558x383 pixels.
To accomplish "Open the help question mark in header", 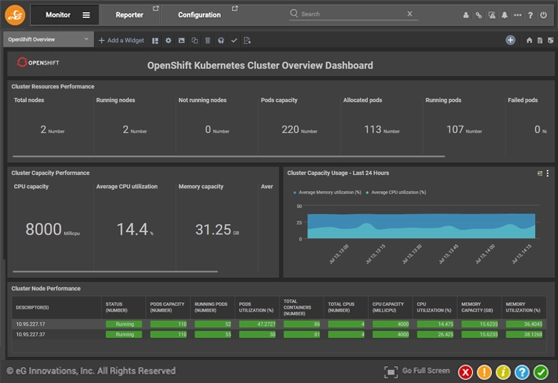I will tap(530, 15).
